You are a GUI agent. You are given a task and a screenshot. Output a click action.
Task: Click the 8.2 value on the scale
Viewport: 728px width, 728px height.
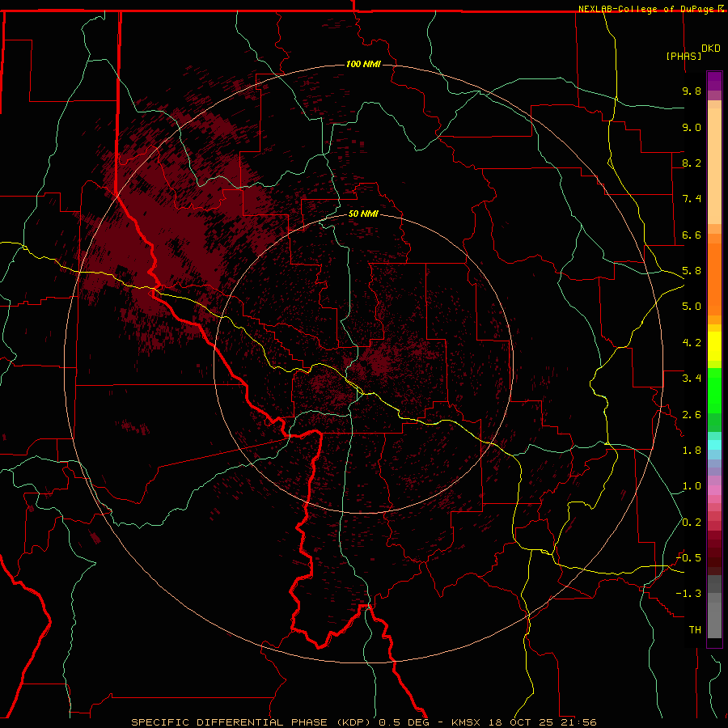tap(692, 163)
